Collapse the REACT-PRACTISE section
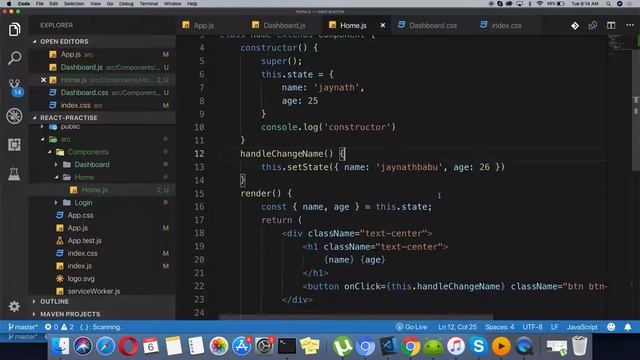The image size is (640, 360). point(69,118)
